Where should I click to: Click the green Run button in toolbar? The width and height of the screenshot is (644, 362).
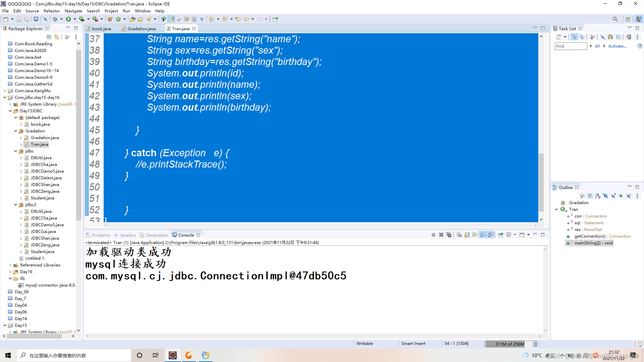[68, 19]
